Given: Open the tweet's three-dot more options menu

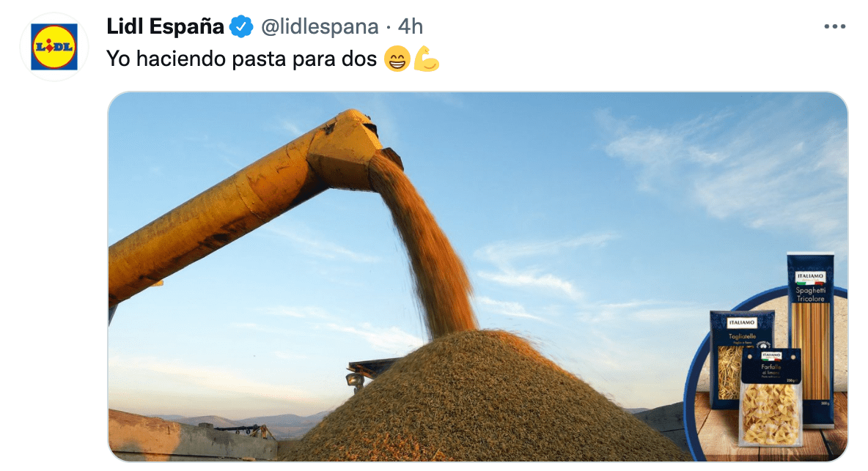Looking at the screenshot, I should (834, 26).
